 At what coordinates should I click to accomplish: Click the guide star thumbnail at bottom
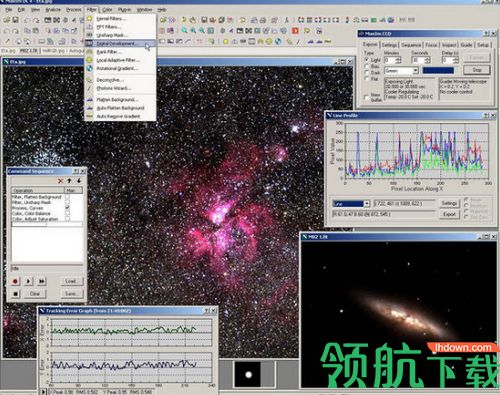point(248,375)
